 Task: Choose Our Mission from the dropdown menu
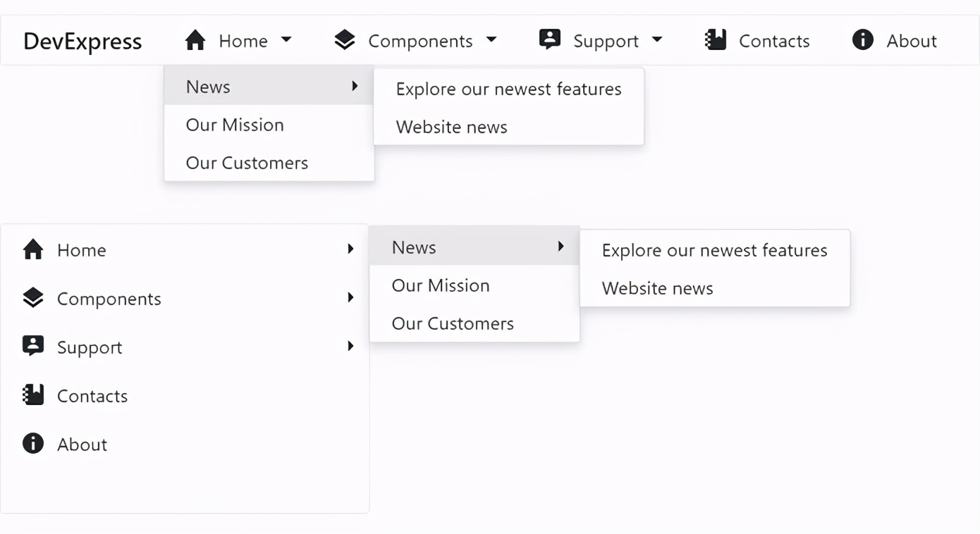[235, 125]
